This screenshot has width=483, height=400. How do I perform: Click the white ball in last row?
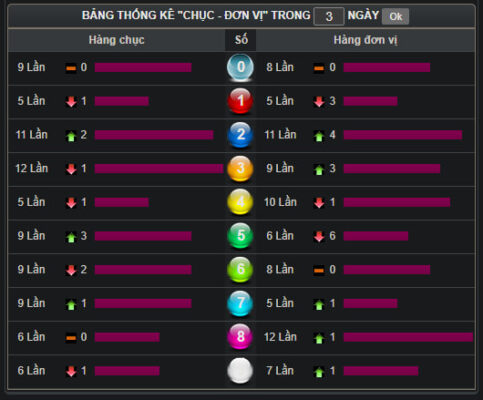pos(240,370)
